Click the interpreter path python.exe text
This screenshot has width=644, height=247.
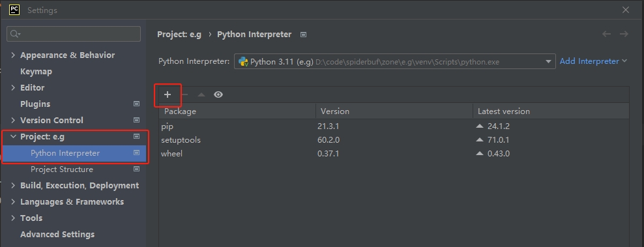coord(407,62)
